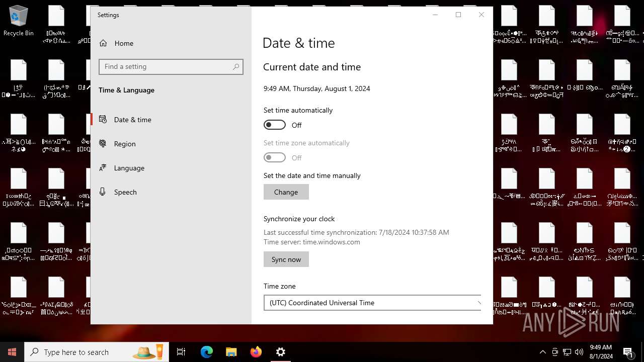The height and width of the screenshot is (362, 644).
Task: Click Change to set date manually
Action: coord(286,192)
